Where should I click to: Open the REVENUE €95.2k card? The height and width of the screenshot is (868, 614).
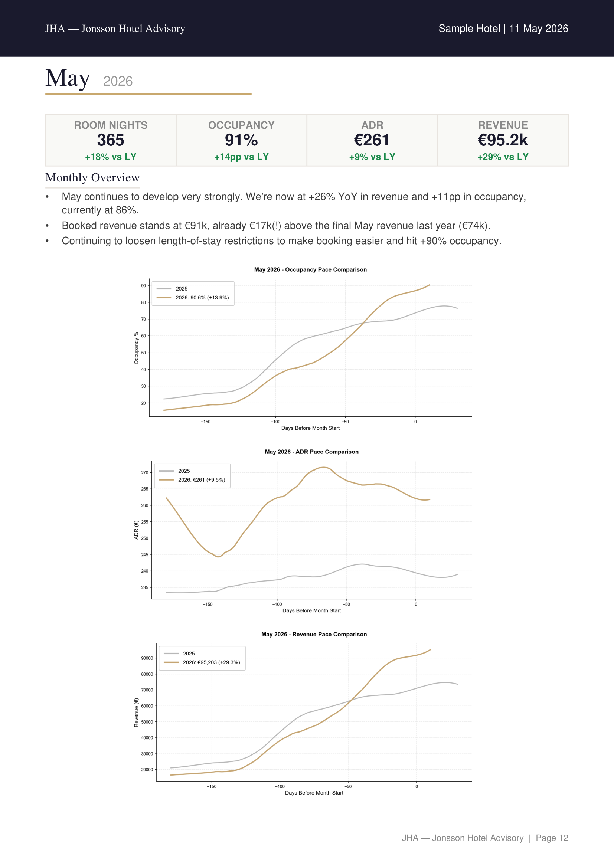(503, 140)
